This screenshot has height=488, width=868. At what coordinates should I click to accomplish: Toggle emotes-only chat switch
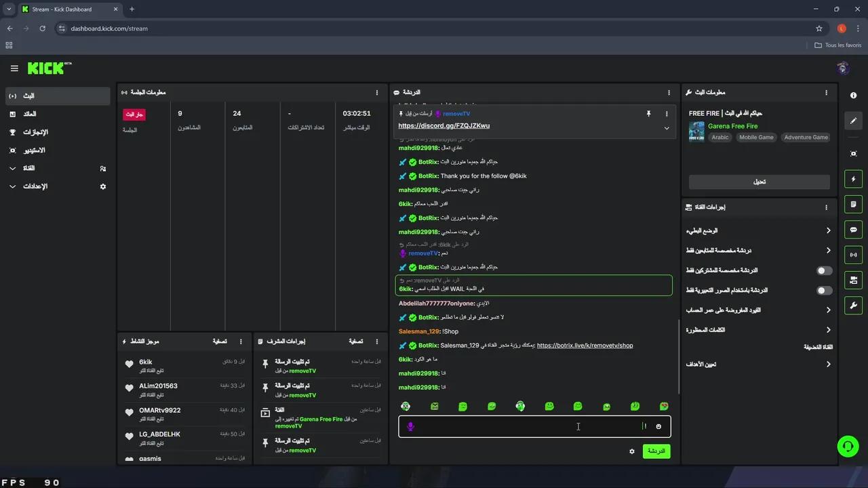click(825, 290)
